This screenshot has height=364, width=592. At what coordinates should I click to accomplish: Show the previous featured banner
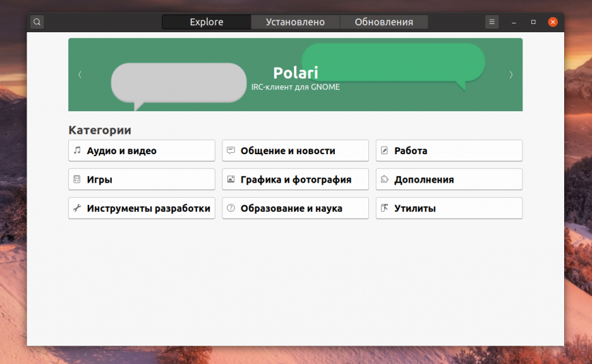[x=80, y=75]
